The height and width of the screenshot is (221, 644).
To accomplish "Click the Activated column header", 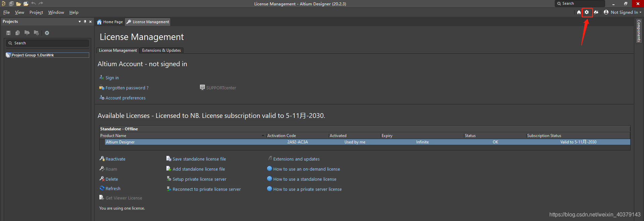I will (355, 136).
